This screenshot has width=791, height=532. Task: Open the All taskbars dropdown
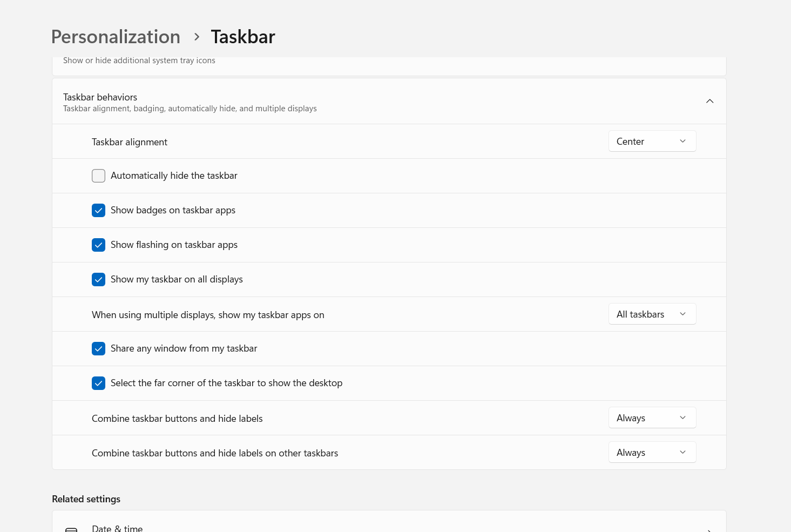click(x=652, y=314)
